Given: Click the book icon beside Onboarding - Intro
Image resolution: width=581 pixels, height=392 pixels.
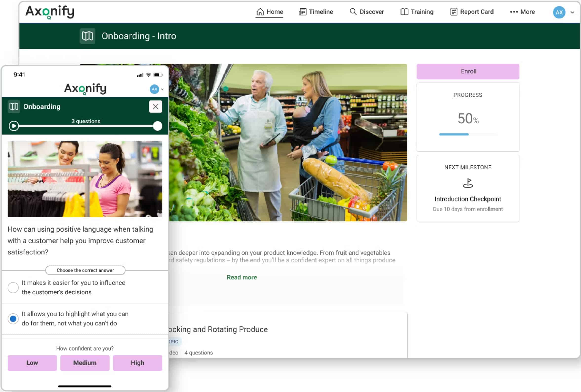Looking at the screenshot, I should (x=87, y=36).
